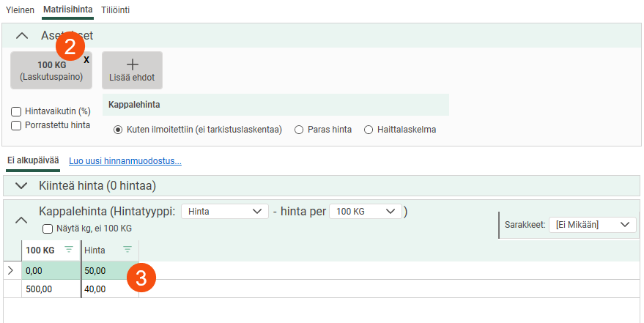644x323 pixels.
Task: Collapse the Asetukset section chevron
Action: (22, 35)
